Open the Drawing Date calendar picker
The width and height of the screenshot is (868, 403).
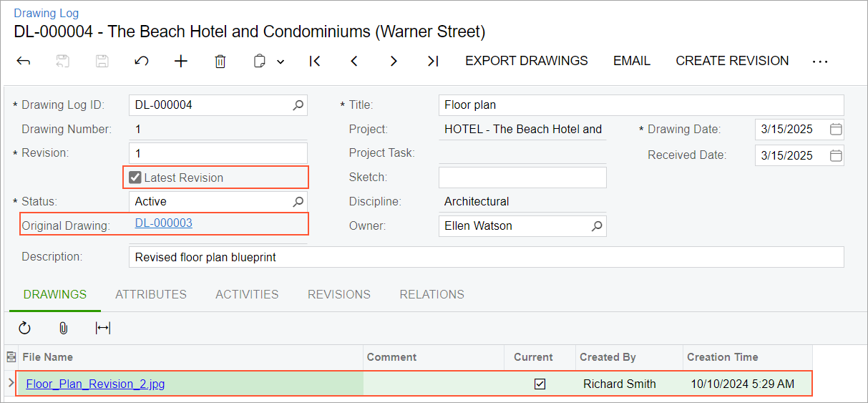click(835, 130)
